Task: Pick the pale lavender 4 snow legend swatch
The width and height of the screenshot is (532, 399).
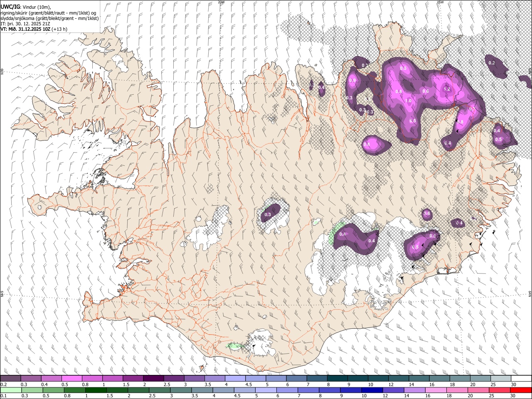Action: click(x=235, y=379)
